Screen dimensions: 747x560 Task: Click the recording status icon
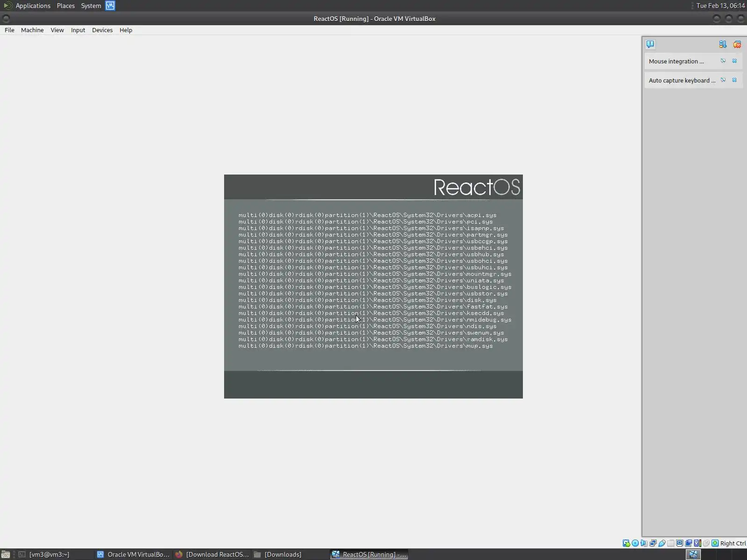click(689, 543)
